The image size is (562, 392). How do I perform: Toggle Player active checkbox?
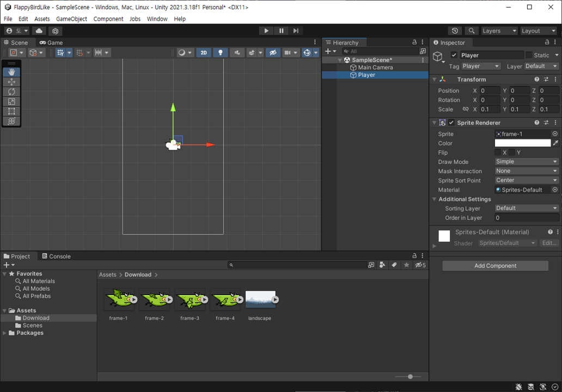tap(454, 55)
